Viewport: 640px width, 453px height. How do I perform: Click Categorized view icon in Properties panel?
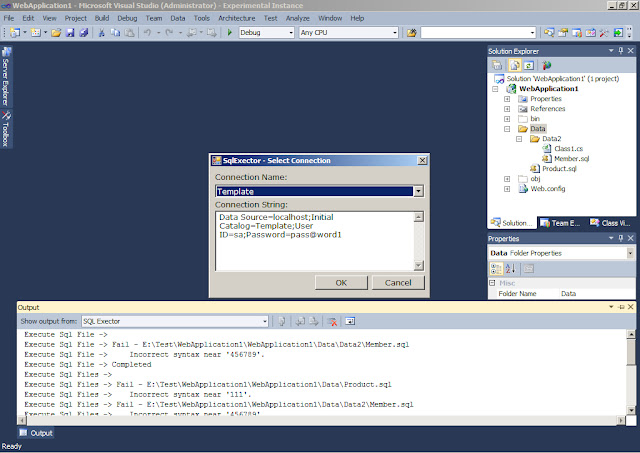coord(496,269)
